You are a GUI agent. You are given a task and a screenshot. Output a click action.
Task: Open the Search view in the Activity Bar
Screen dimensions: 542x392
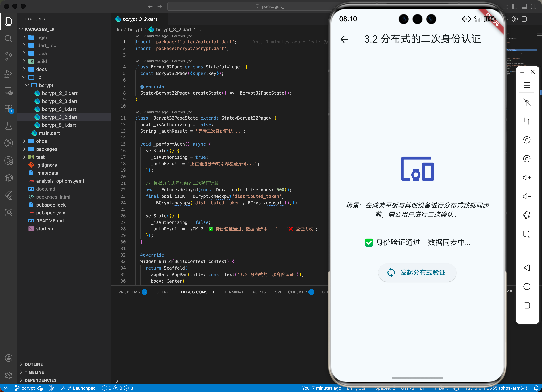pyautogui.click(x=9, y=39)
